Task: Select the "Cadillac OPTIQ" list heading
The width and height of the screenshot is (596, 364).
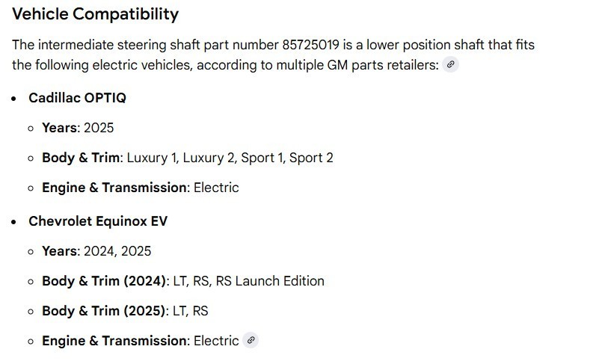Action: coord(77,98)
